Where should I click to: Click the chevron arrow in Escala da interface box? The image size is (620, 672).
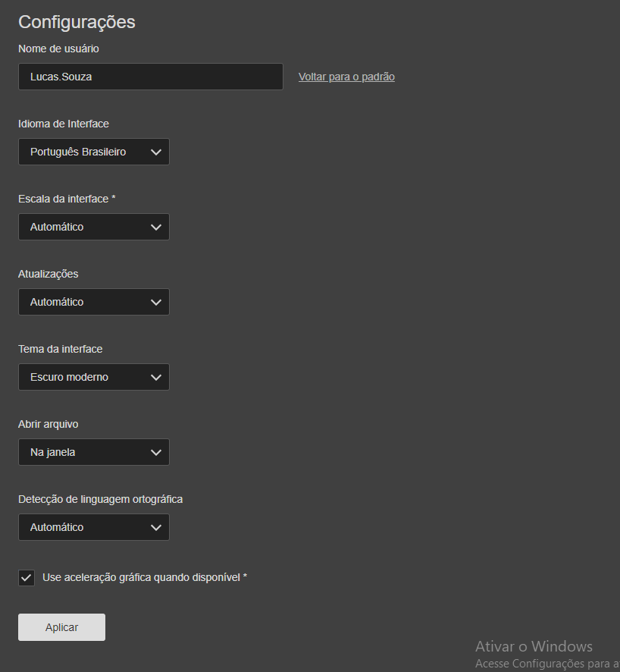pos(156,227)
